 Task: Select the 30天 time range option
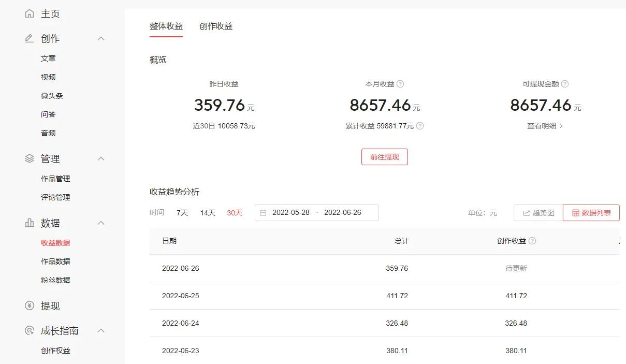tap(234, 212)
